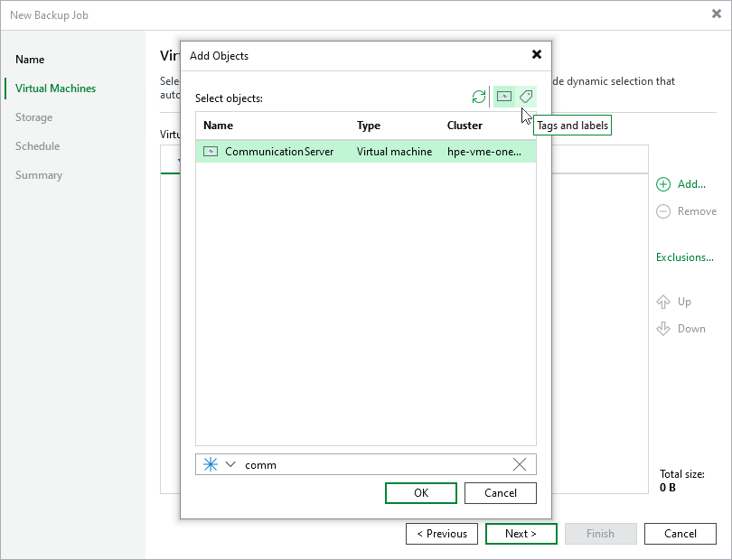Screen dimensions: 732x560
Task: Switch to the Storage step
Action: point(33,117)
